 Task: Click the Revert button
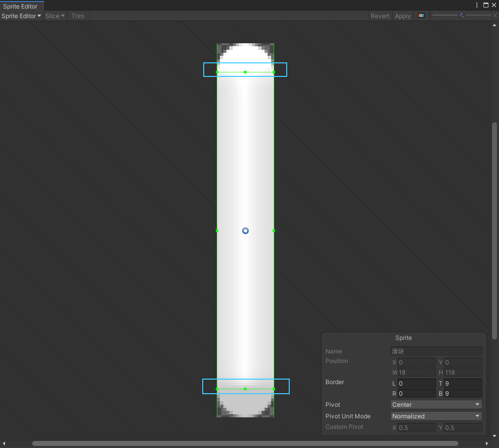[380, 16]
